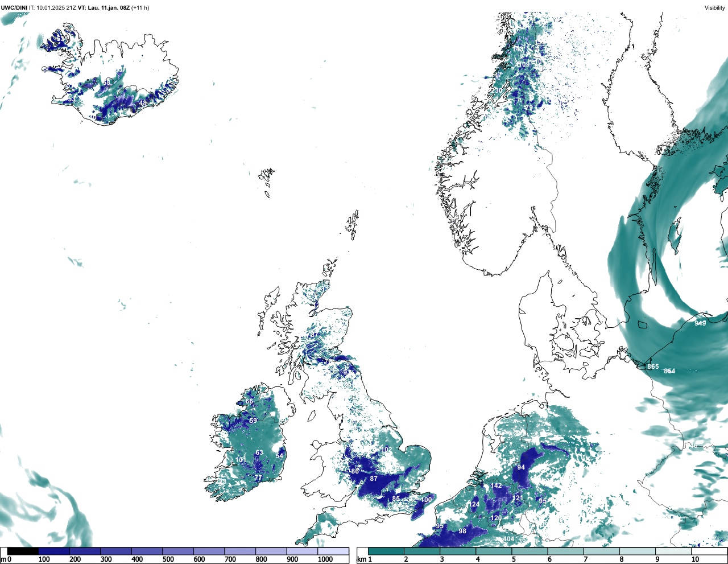This screenshot has width=728, height=564.
Task: Click the 'km' unit label on legend
Action: (362, 559)
